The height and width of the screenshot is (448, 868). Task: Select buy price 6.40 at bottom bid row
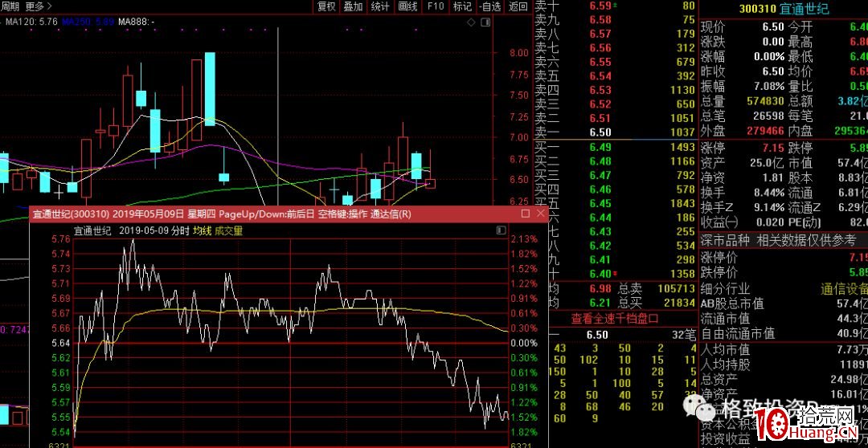coord(600,274)
